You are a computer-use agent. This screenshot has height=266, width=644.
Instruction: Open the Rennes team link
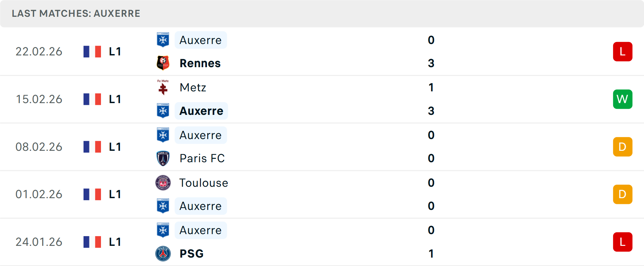200,63
